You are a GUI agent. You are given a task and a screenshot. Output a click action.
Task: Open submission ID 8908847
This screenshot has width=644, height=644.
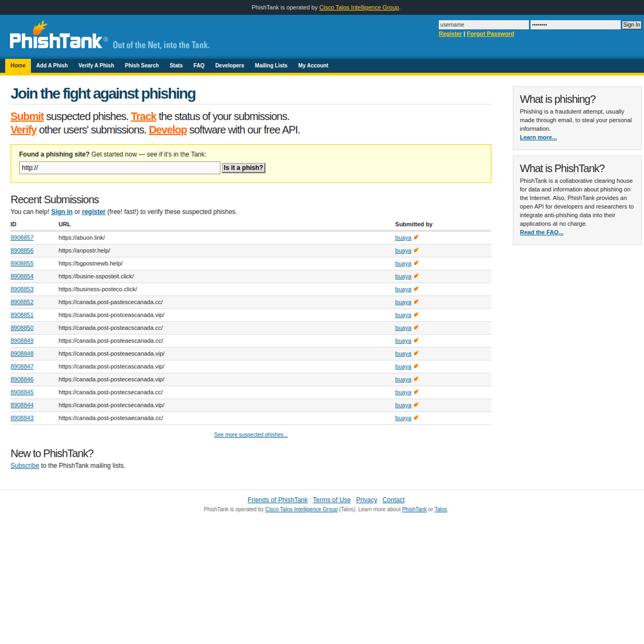22,367
